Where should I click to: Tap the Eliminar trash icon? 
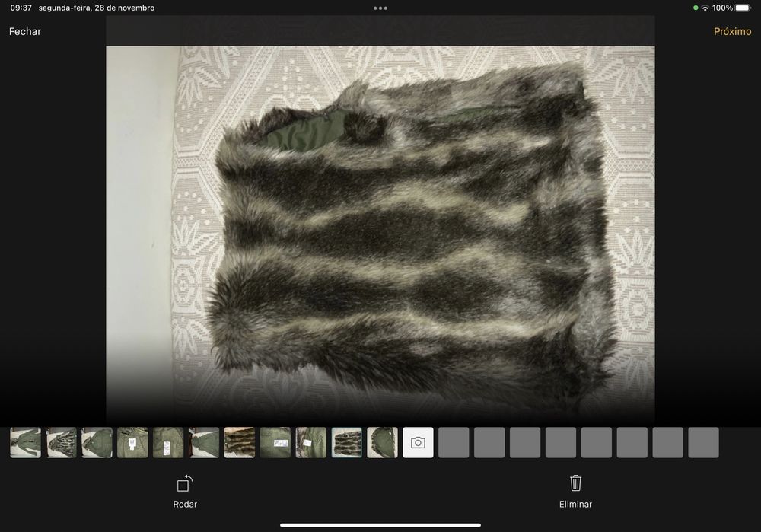click(x=575, y=483)
